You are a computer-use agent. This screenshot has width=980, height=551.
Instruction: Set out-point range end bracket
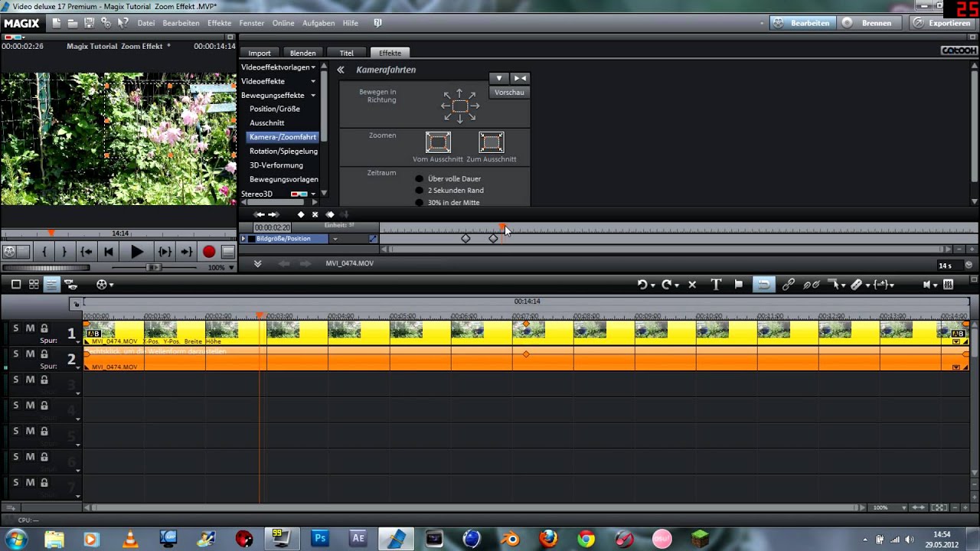click(64, 252)
